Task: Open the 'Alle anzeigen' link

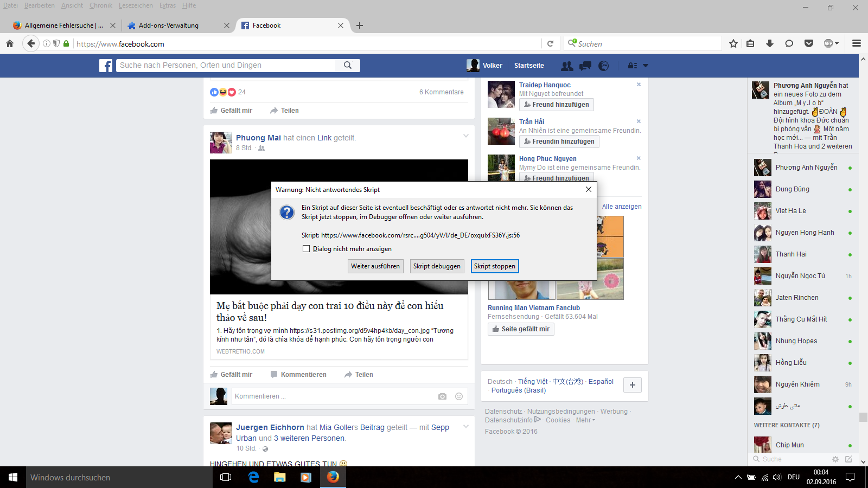Action: (x=622, y=207)
